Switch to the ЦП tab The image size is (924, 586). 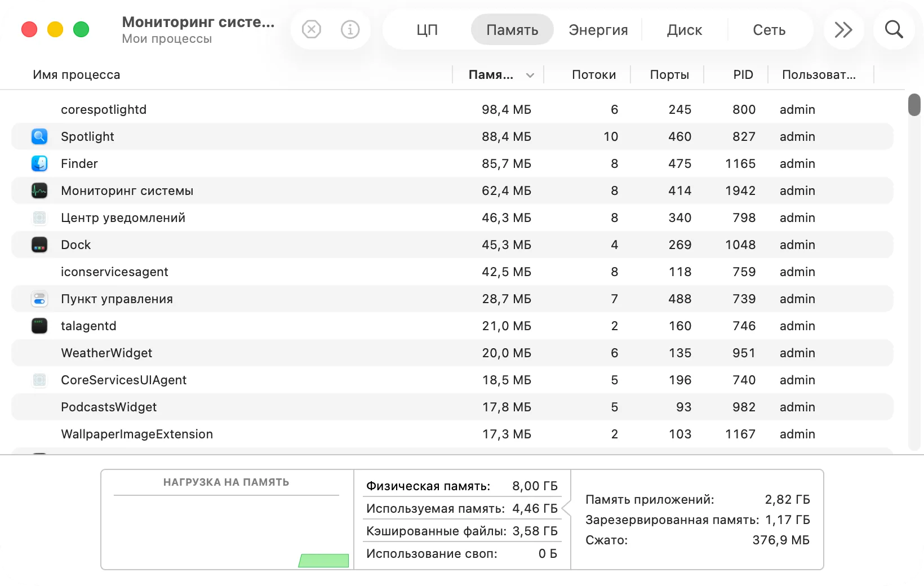tap(427, 30)
